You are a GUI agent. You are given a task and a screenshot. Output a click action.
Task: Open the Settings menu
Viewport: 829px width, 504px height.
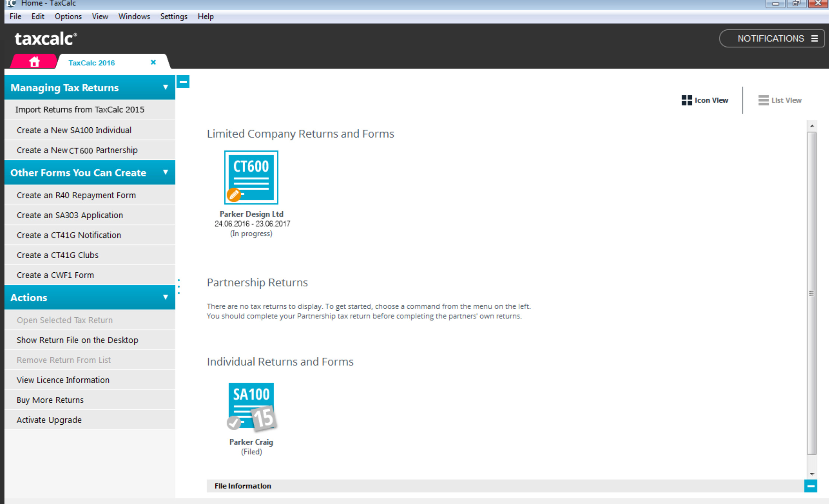pyautogui.click(x=174, y=16)
